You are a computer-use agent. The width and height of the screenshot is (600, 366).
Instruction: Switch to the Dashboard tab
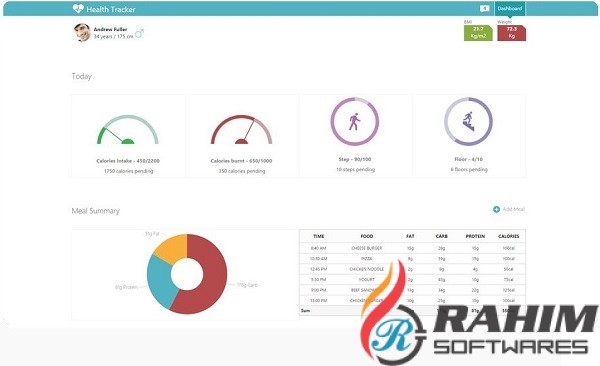[x=510, y=8]
